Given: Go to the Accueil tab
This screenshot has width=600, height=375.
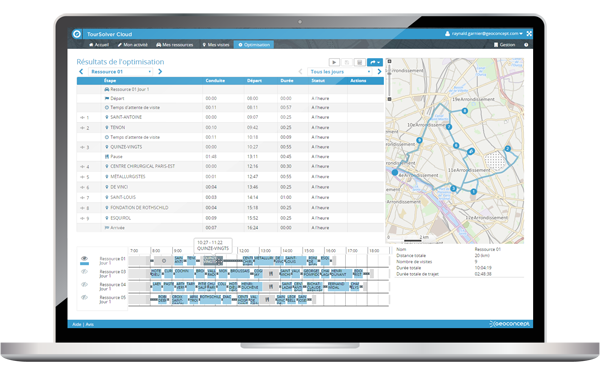Looking at the screenshot, I should 99,45.
